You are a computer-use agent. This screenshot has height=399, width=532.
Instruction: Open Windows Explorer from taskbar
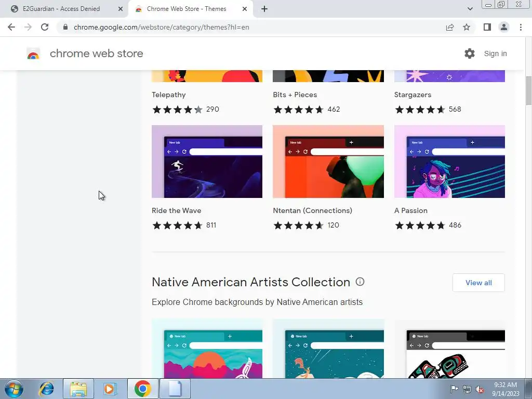coord(78,389)
